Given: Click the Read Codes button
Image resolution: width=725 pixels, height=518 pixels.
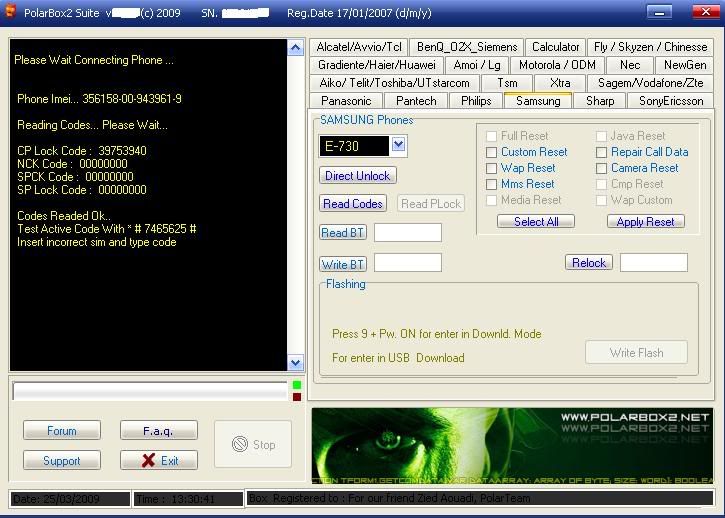Looking at the screenshot, I should 353,204.
